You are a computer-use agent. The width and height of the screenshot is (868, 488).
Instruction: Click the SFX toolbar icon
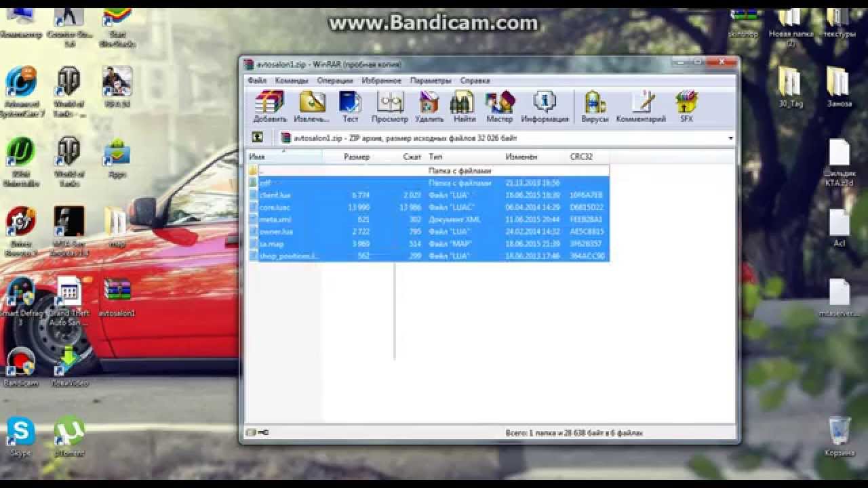click(x=686, y=107)
